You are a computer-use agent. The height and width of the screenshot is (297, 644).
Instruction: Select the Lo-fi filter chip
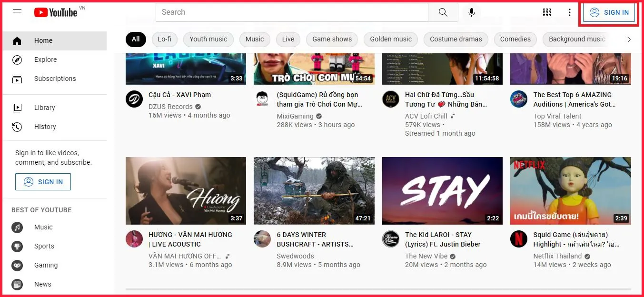164,39
